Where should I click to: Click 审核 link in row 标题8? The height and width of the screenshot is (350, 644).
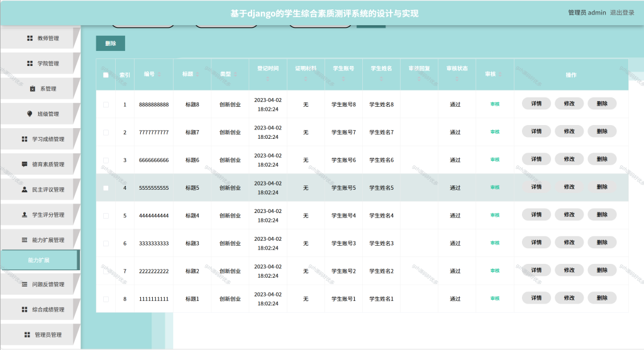pyautogui.click(x=495, y=104)
